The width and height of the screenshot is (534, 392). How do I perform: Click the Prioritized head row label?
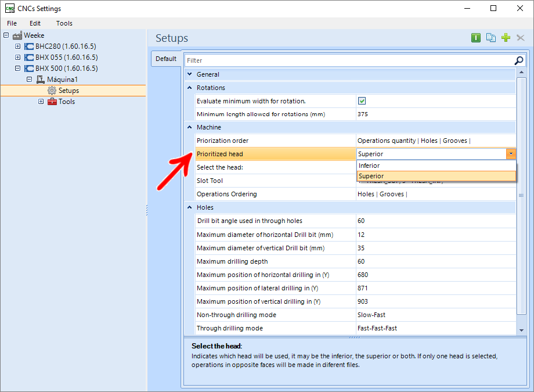[220, 154]
